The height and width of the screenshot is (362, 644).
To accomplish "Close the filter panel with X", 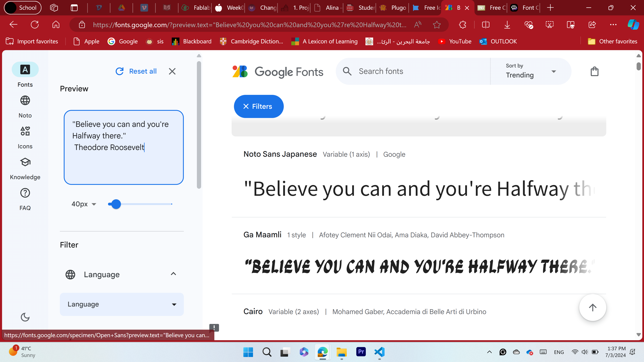I will point(172,71).
